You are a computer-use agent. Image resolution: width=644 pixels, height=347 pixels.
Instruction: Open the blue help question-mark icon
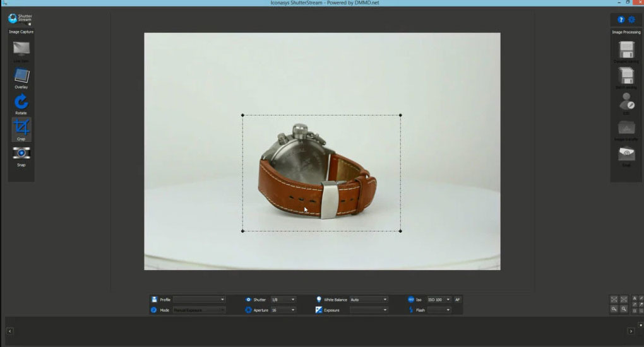click(621, 20)
